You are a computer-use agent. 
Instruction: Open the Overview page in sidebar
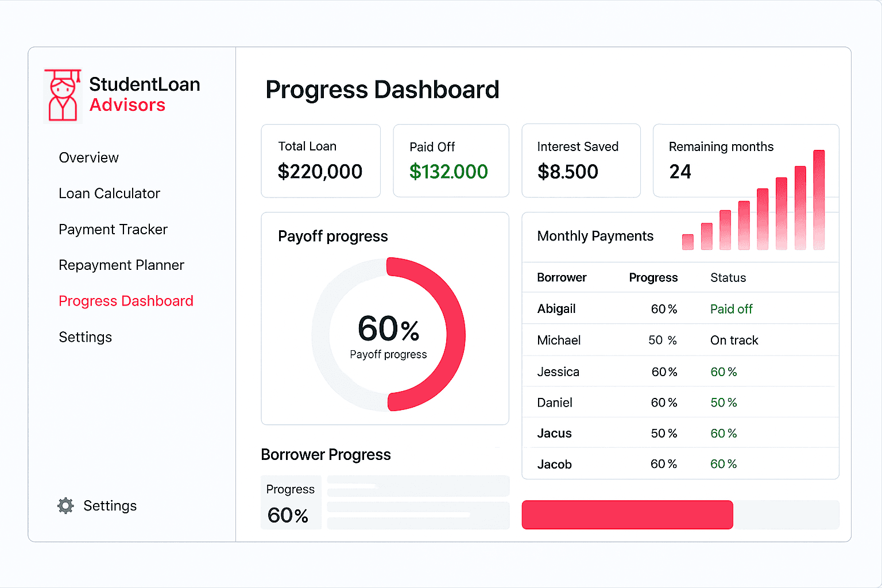click(88, 158)
